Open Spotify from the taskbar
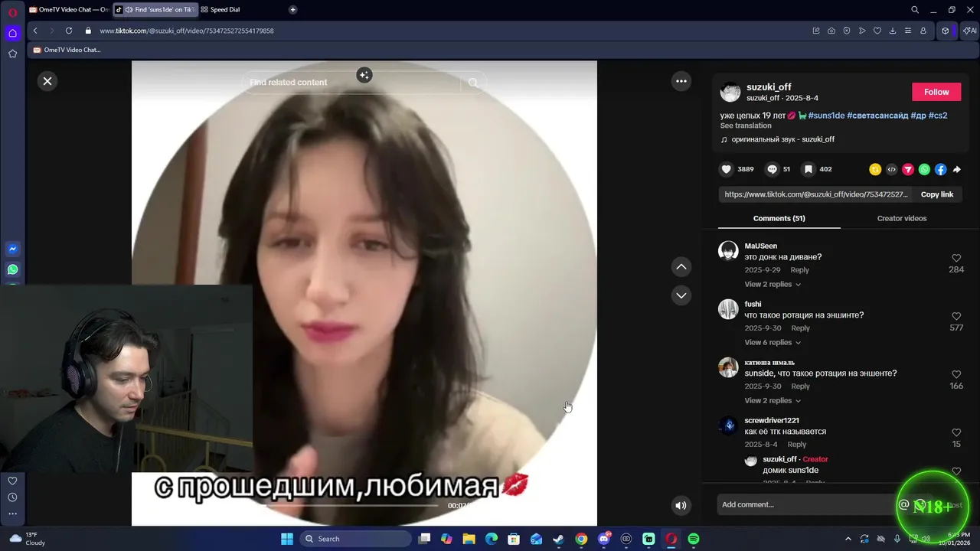 coord(693,539)
